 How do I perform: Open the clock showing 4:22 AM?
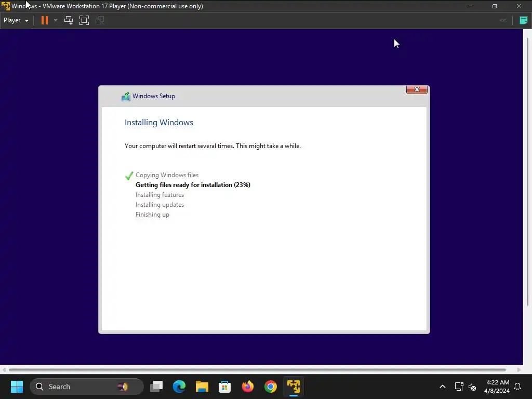pyautogui.click(x=497, y=387)
